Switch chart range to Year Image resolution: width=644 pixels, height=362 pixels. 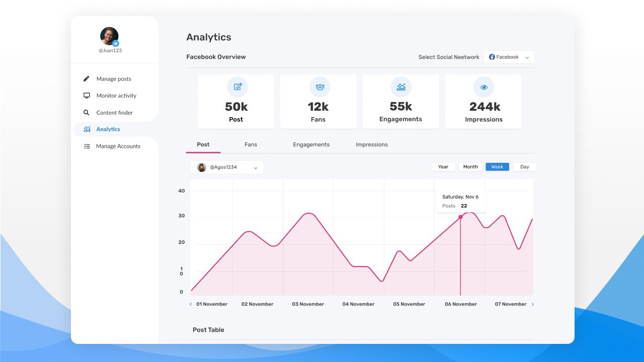coord(443,167)
